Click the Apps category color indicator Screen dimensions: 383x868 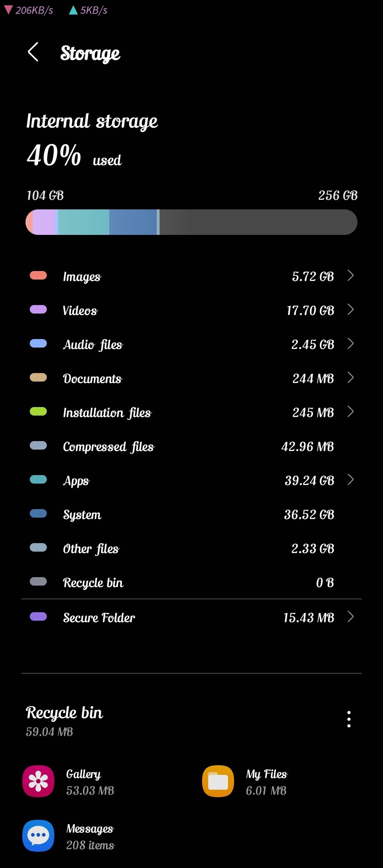(x=38, y=480)
